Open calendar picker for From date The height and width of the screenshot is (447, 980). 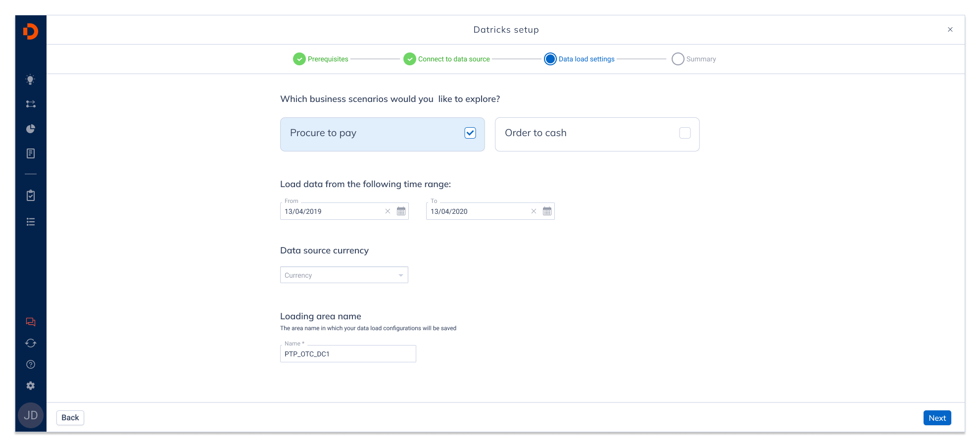[401, 211]
